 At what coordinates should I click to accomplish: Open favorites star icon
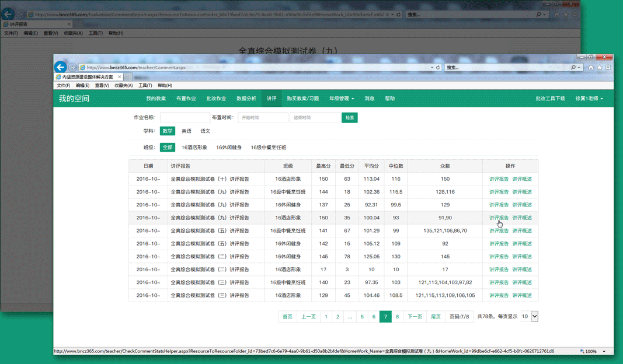tap(599, 67)
